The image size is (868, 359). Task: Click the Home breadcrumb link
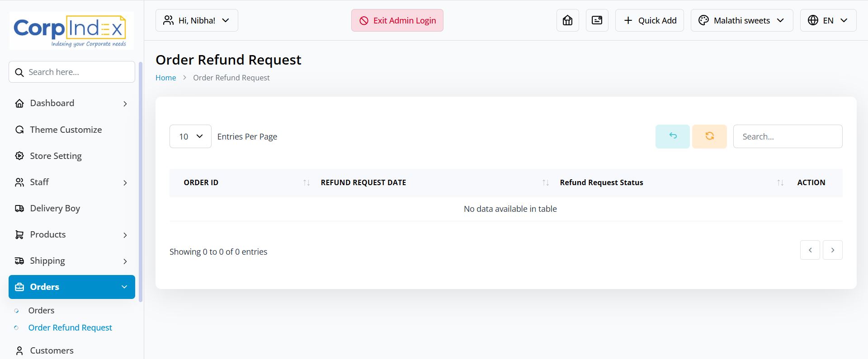[x=165, y=78]
